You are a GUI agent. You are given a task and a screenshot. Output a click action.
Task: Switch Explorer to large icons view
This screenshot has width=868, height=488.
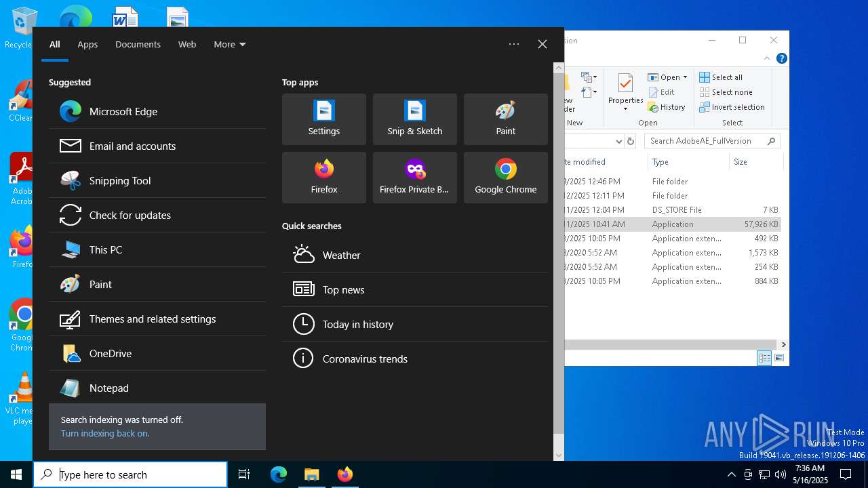tap(779, 358)
